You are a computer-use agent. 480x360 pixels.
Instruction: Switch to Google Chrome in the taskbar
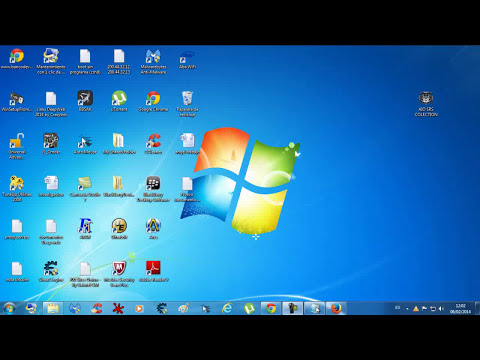click(271, 308)
